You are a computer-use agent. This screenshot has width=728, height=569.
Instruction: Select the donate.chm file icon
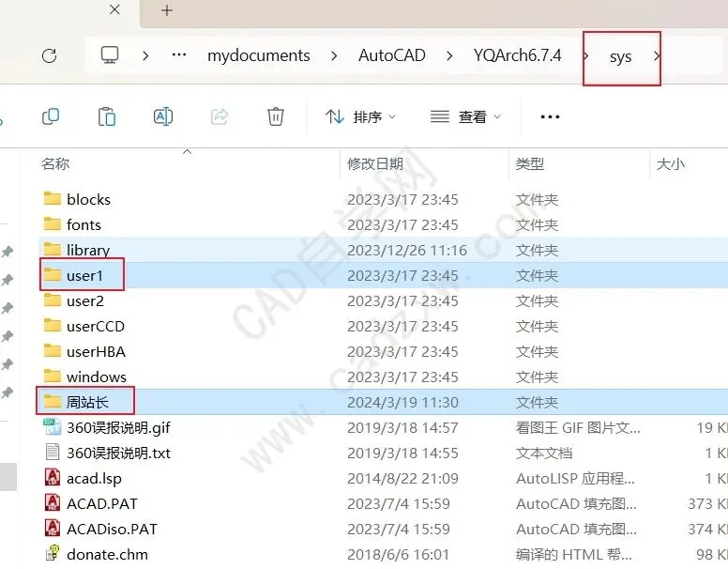52,553
